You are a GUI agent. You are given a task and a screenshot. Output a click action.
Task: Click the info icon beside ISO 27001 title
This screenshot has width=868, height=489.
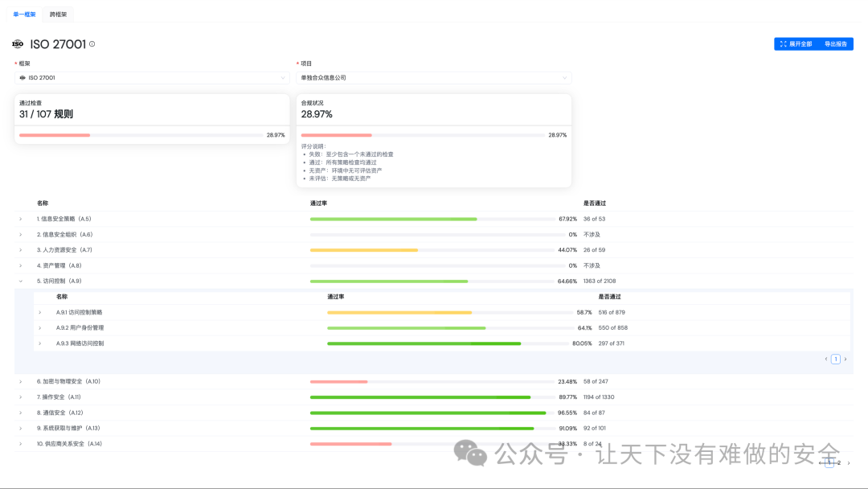(x=92, y=44)
